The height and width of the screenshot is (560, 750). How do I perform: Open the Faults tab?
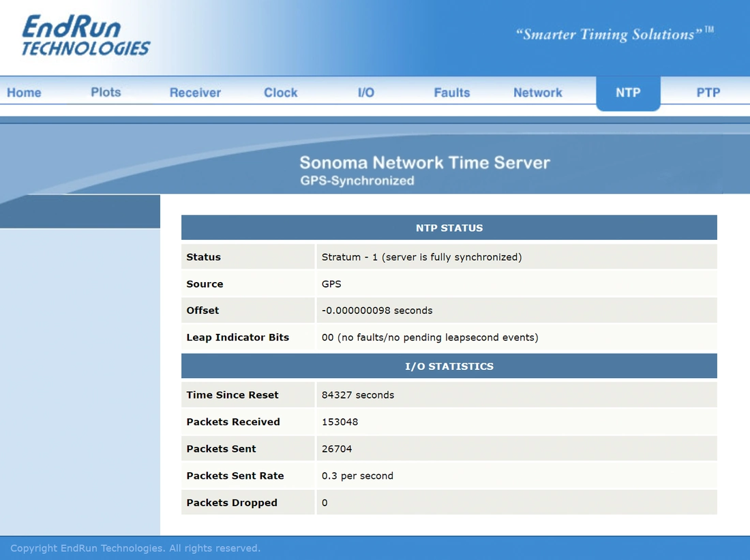coord(452,93)
